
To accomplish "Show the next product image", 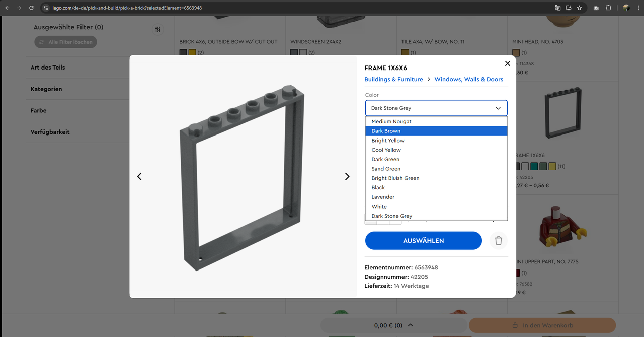I will pos(347,177).
